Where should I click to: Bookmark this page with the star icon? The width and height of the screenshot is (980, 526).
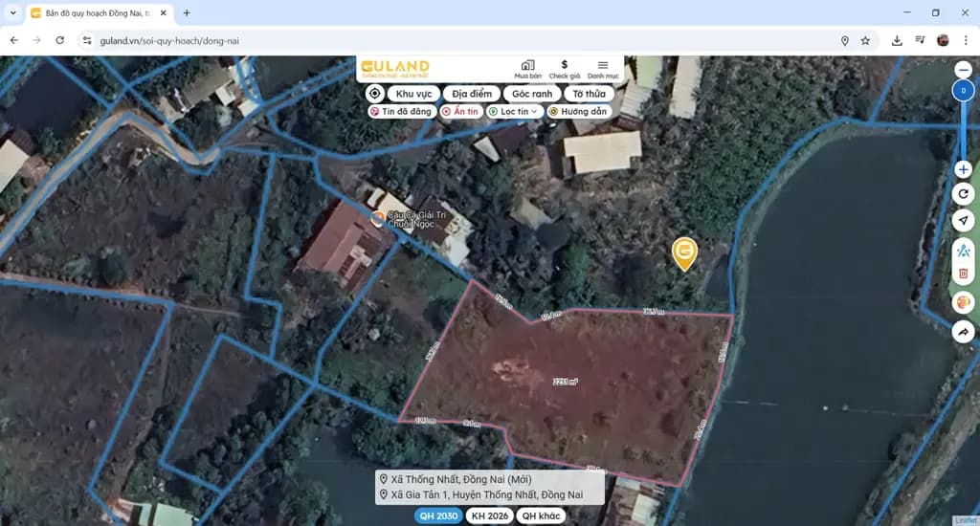click(865, 40)
